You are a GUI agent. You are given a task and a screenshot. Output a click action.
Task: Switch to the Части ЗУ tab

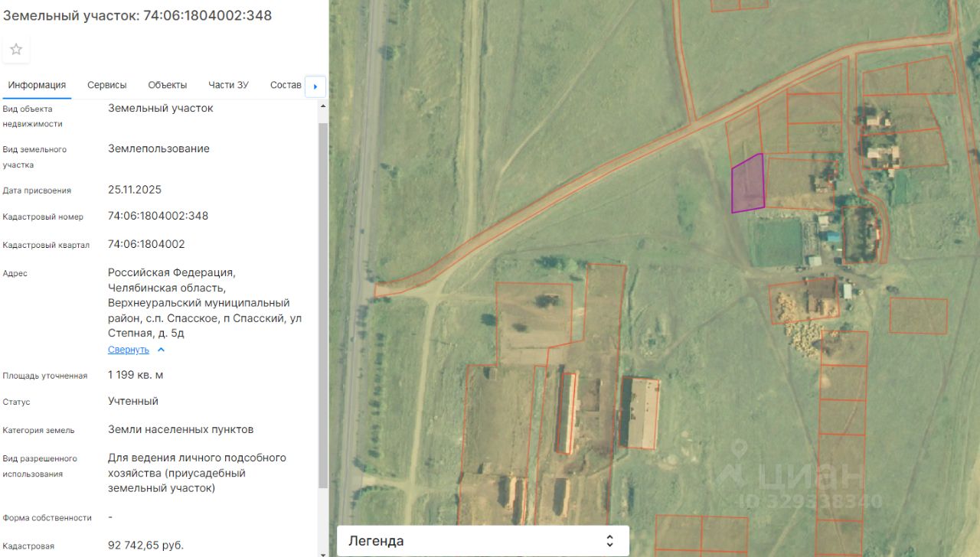(x=228, y=85)
